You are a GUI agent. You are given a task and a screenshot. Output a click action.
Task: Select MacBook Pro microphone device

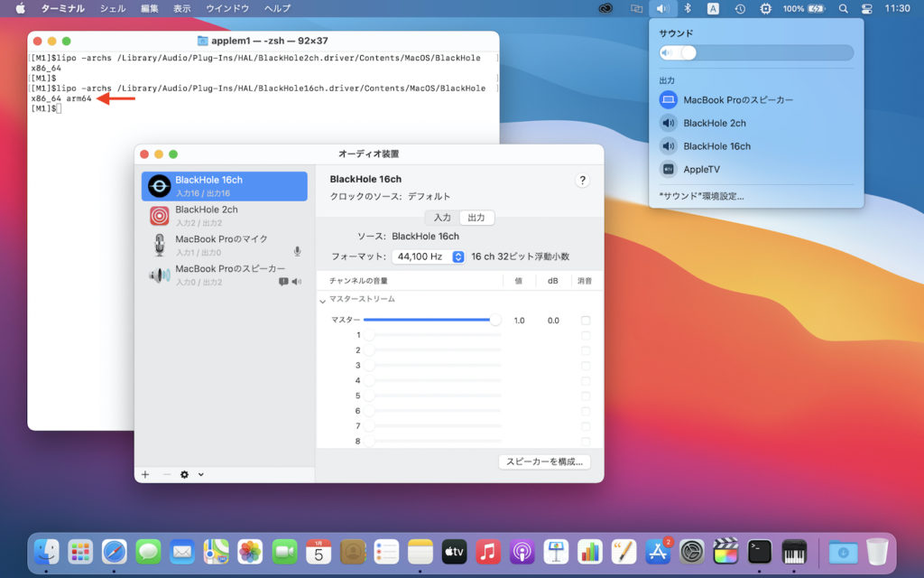pos(221,245)
